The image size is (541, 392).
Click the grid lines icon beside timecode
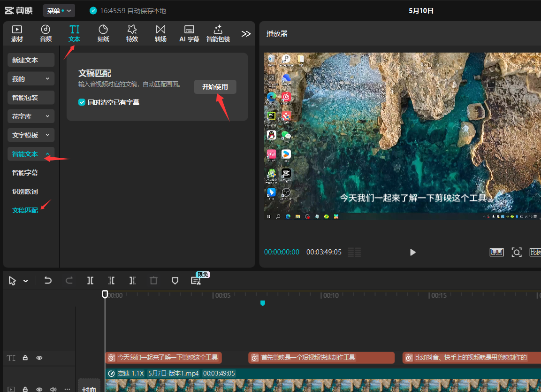pos(354,252)
